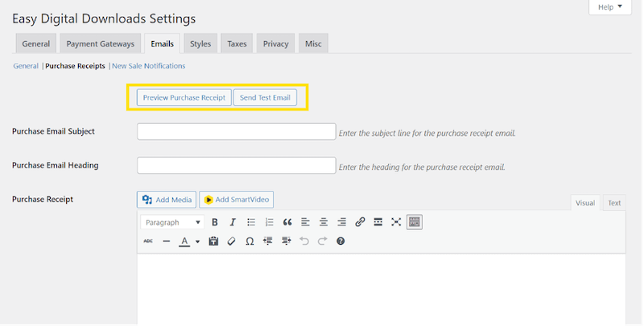The width and height of the screenshot is (644, 326).
Task: Expand the Help dropdown
Action: pyautogui.click(x=610, y=7)
